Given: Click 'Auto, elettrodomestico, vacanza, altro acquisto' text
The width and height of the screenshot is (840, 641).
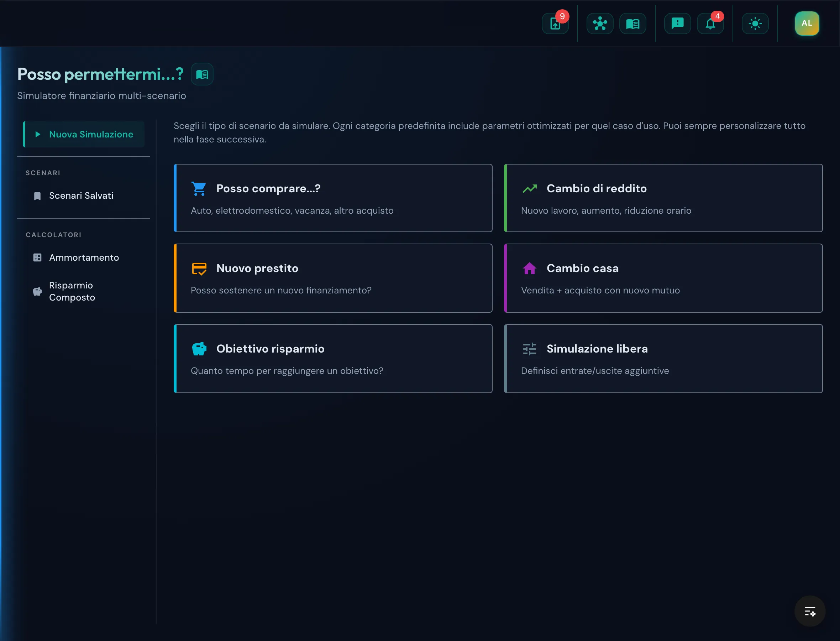Looking at the screenshot, I should coord(292,210).
